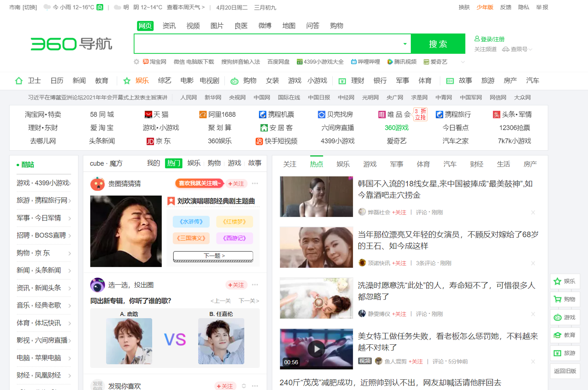Expand the shortcut links row chevron
The image size is (588, 390).
coord(463,62)
